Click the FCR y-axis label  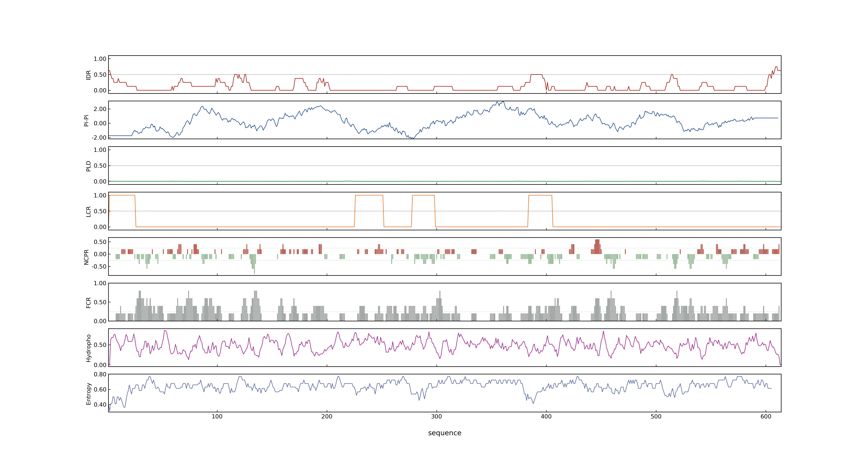(x=89, y=302)
